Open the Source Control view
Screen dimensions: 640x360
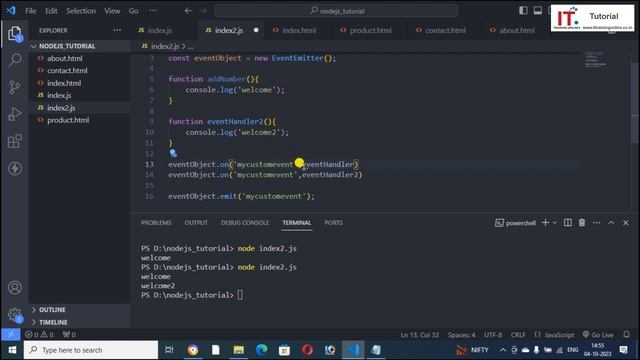[15, 87]
